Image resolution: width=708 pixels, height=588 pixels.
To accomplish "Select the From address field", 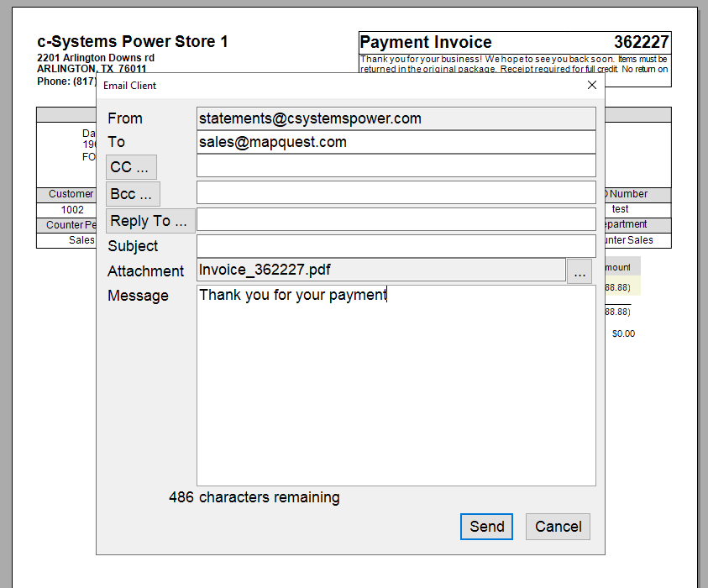I will (396, 118).
